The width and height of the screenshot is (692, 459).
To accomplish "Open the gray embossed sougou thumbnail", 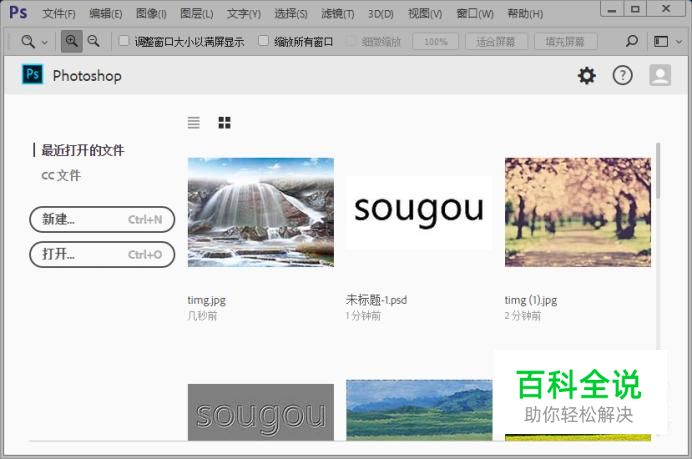I will 261,412.
